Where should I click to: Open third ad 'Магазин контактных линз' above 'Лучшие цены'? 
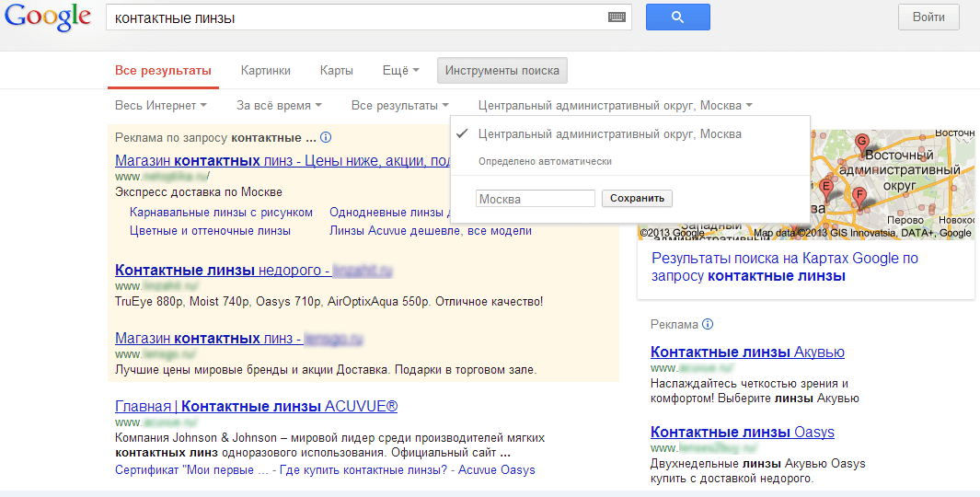[x=239, y=339]
